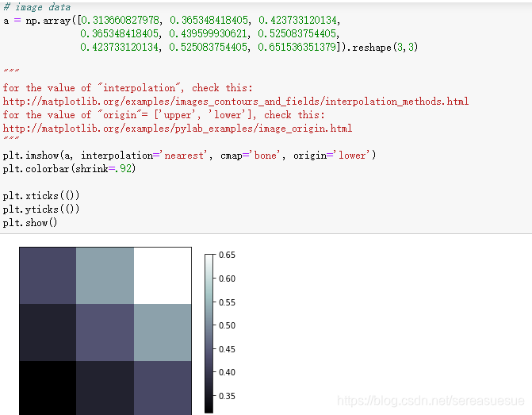Click the plt.colorbar(shrink=.92) line

tap(69, 168)
